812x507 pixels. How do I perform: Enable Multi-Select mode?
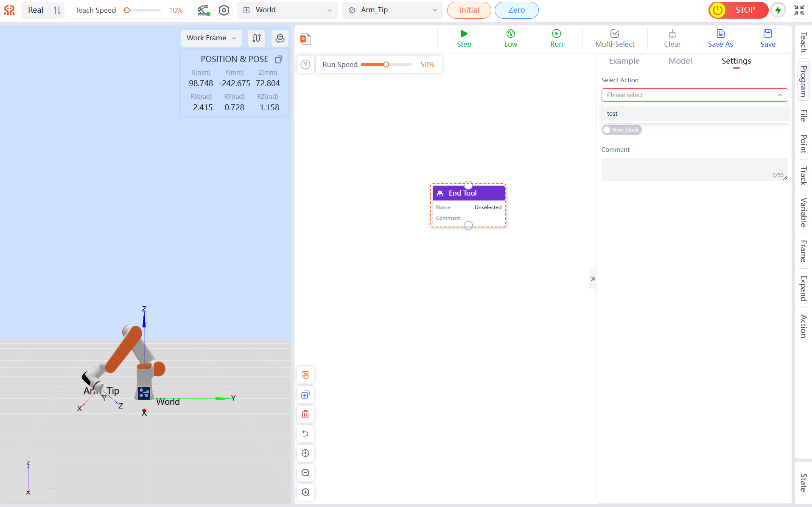pos(615,38)
